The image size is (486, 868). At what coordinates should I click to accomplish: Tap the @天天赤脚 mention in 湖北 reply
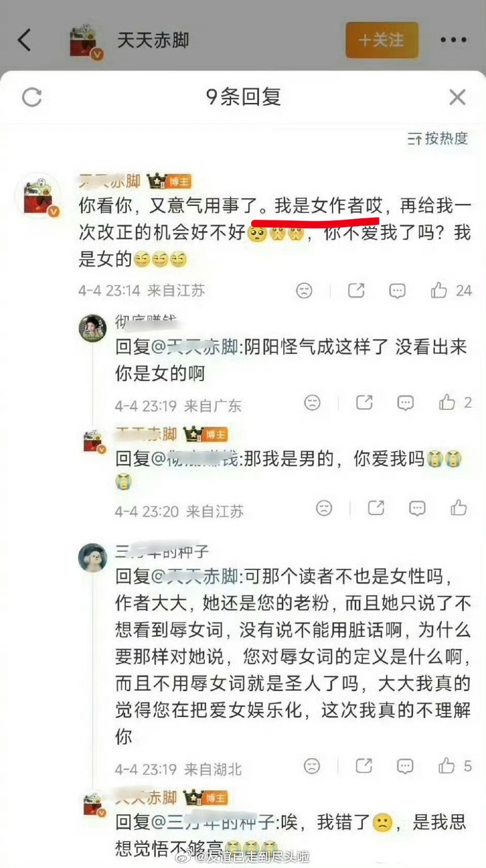click(194, 576)
